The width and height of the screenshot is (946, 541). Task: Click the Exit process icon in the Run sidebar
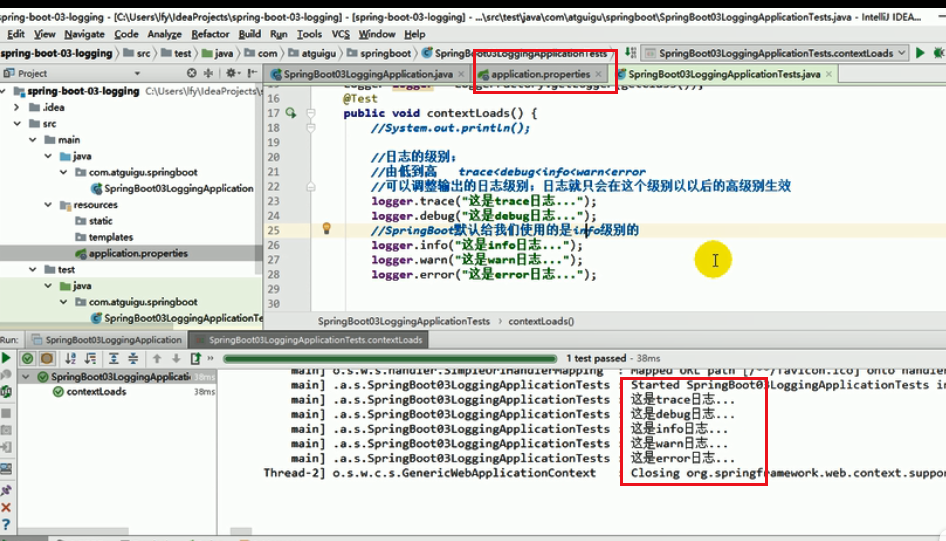tap(6, 448)
